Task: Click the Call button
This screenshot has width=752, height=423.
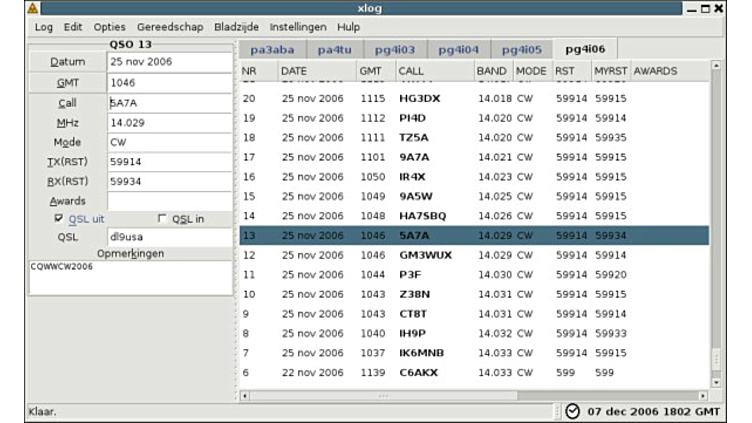Action: pyautogui.click(x=67, y=102)
